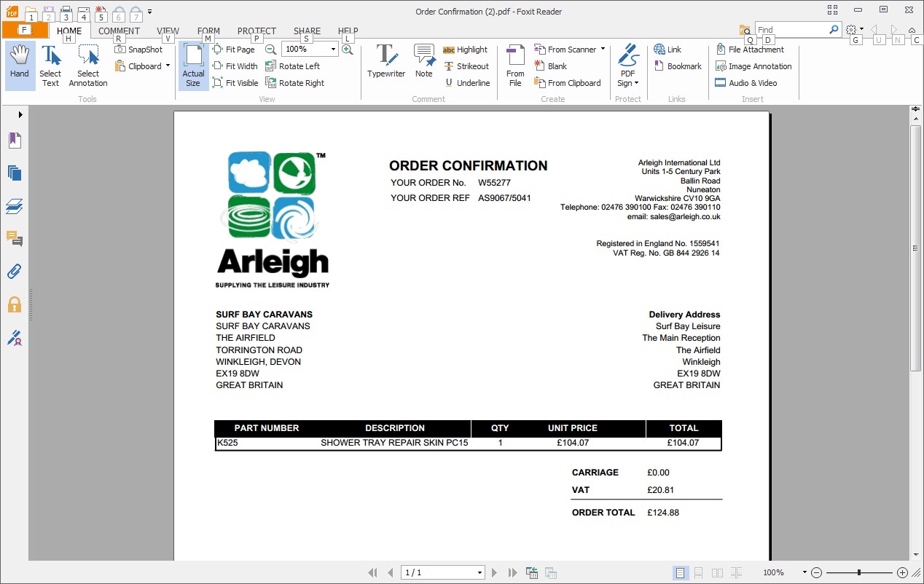Click the magnifier icon in Find box
The height and width of the screenshot is (584, 924).
(x=834, y=30)
